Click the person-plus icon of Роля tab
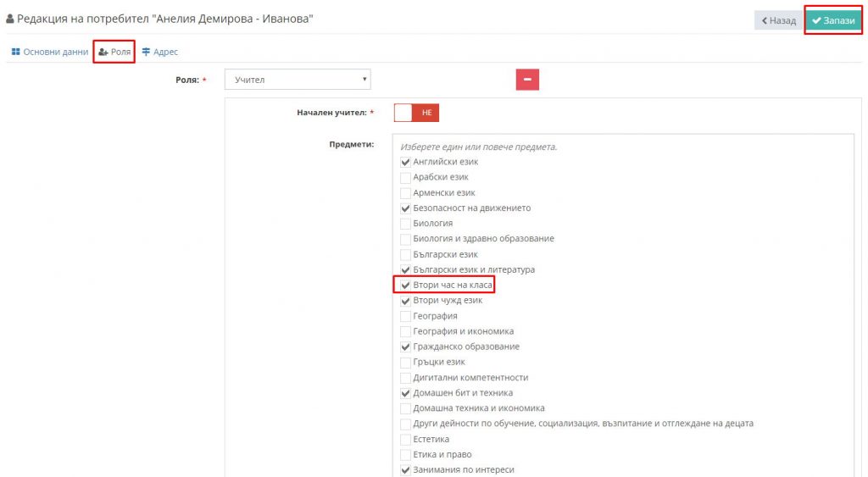This screenshot has width=868, height=477. click(103, 52)
